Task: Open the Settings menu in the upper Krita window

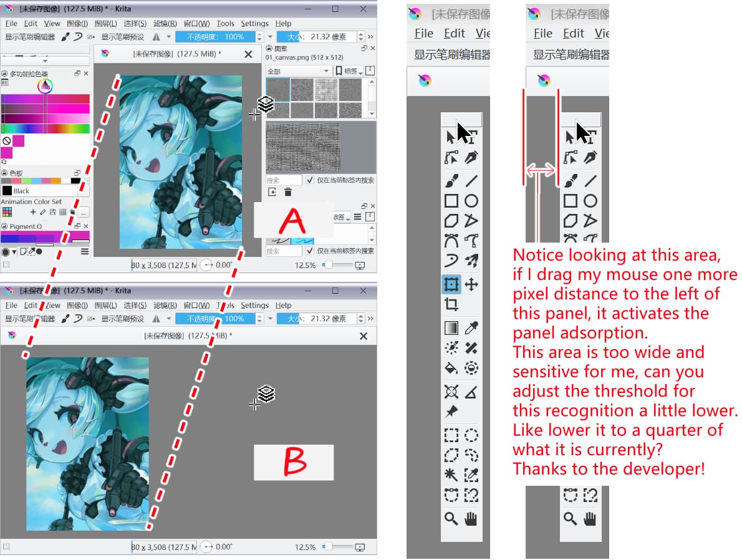Action: pos(254,23)
